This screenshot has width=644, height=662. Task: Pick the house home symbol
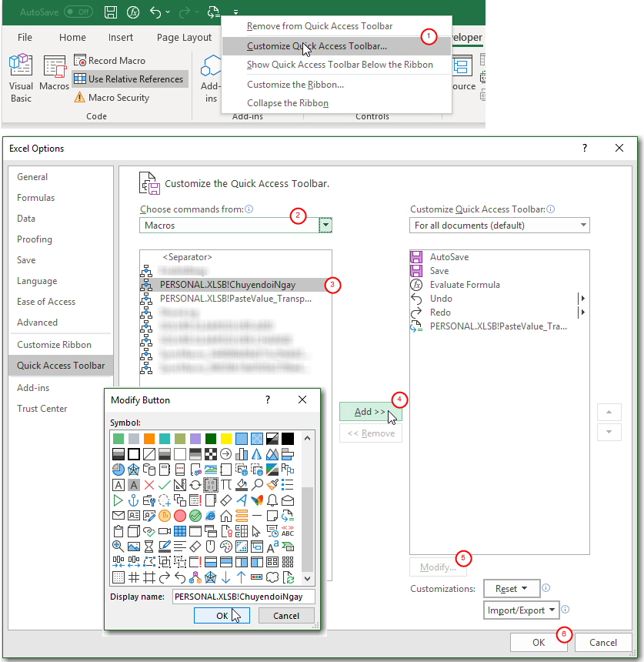click(x=225, y=516)
